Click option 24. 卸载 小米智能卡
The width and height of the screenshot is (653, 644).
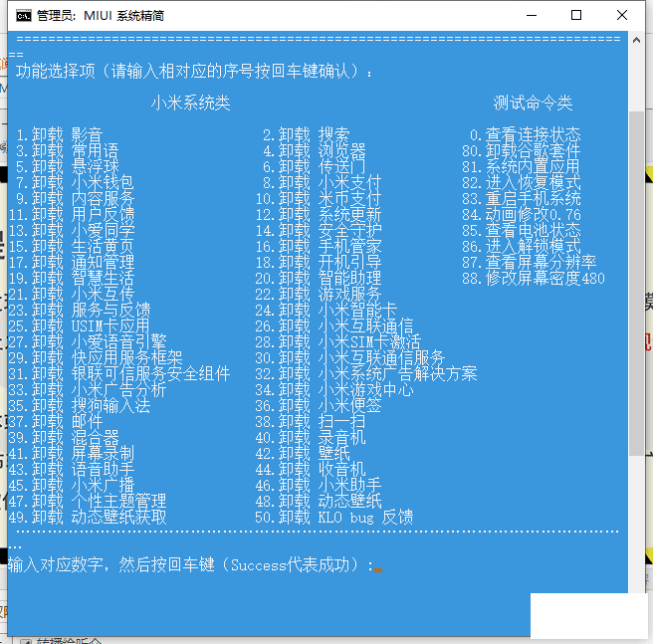click(326, 310)
